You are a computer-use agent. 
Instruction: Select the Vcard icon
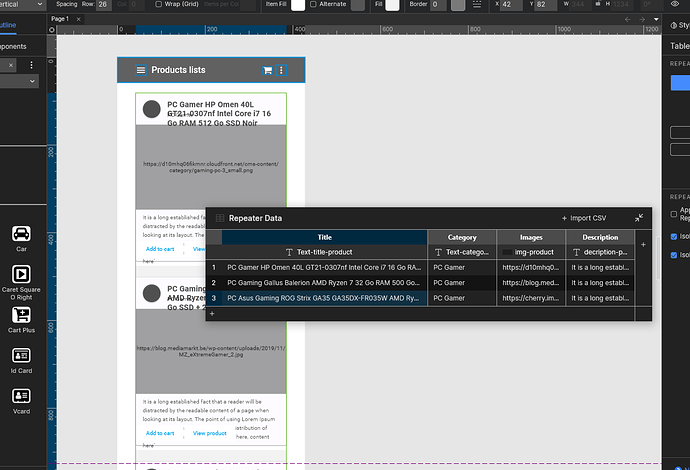pos(20,396)
